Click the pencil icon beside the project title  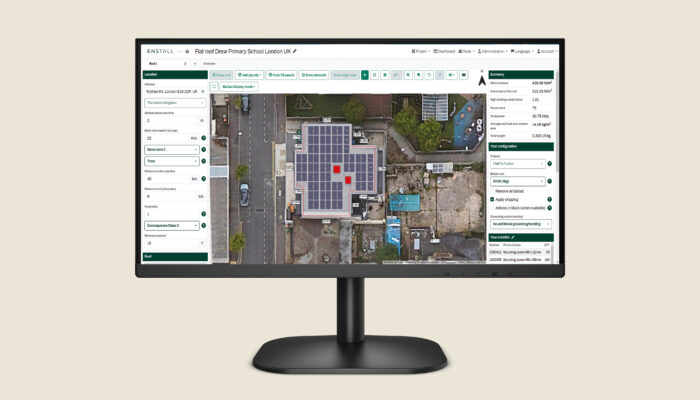[295, 50]
